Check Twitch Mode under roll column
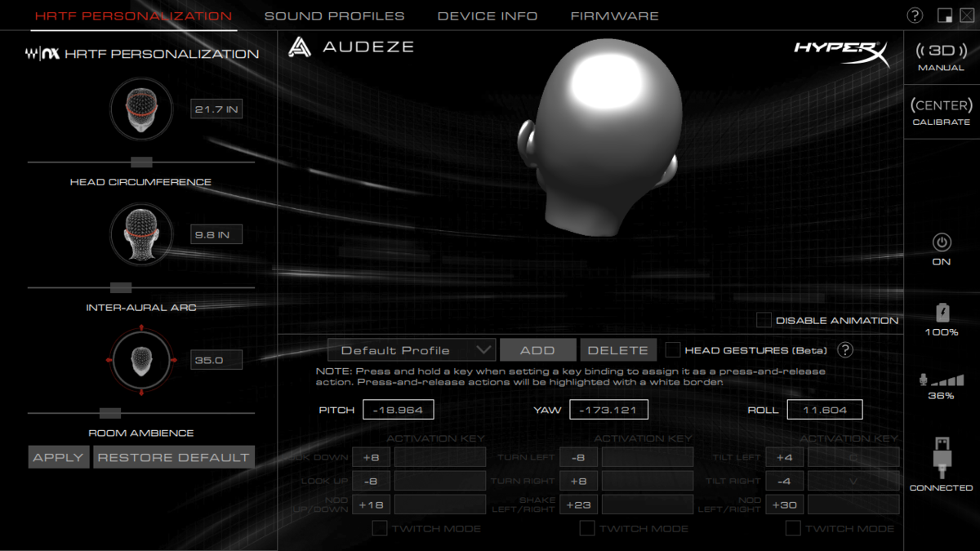Image resolution: width=980 pixels, height=551 pixels. 793,528
